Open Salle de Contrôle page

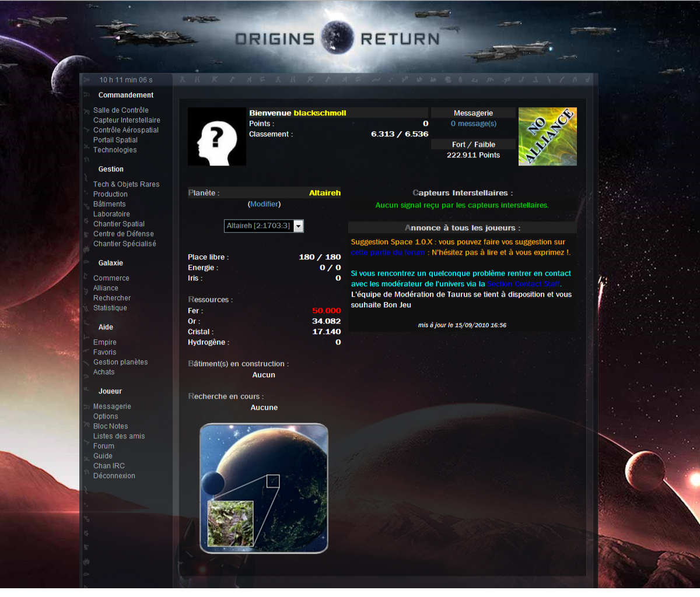pos(121,110)
